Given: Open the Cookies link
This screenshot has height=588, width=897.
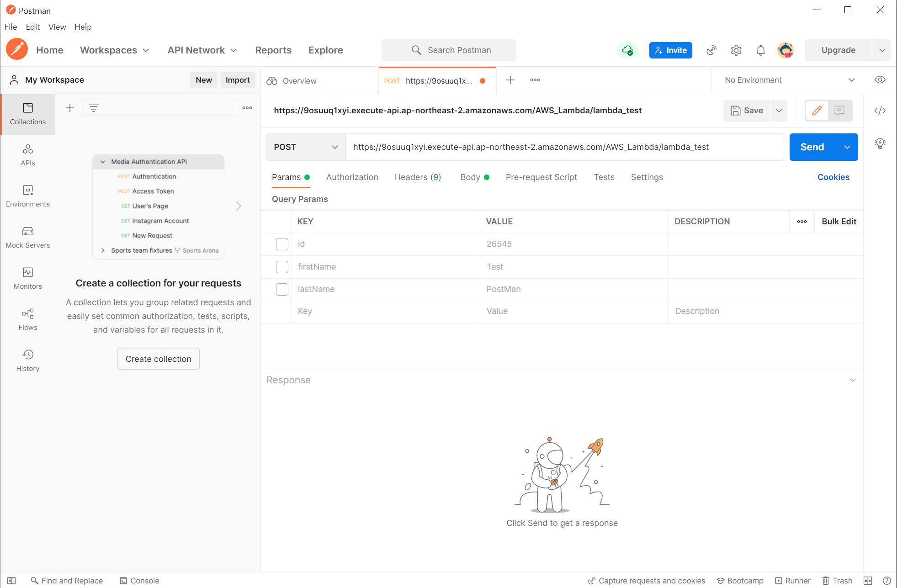Looking at the screenshot, I should (x=833, y=177).
